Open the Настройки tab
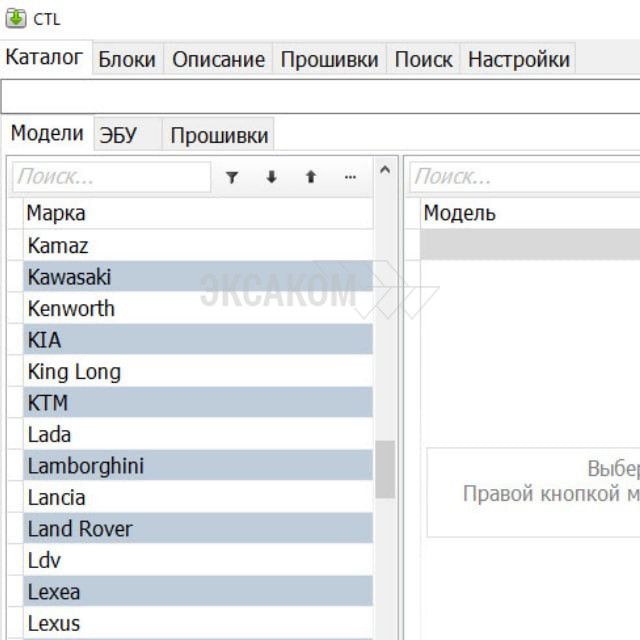Screen dimensions: 640x640 [518, 59]
